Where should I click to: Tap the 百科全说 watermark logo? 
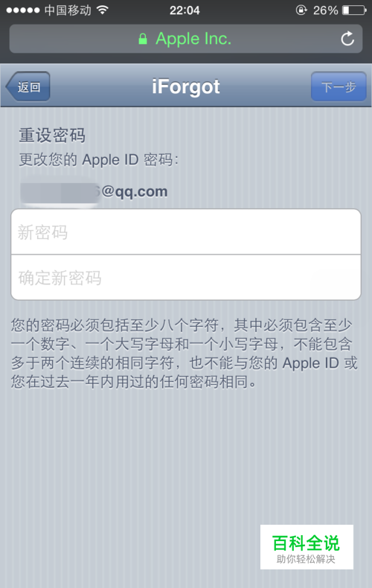coord(307,547)
